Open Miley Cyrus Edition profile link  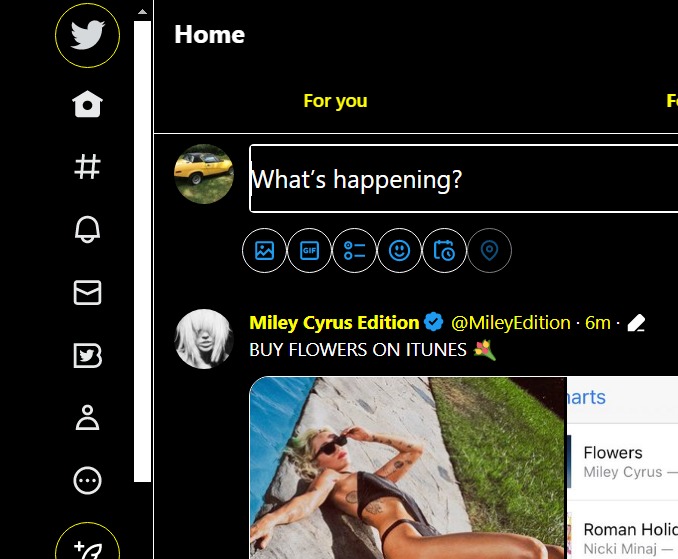(334, 323)
